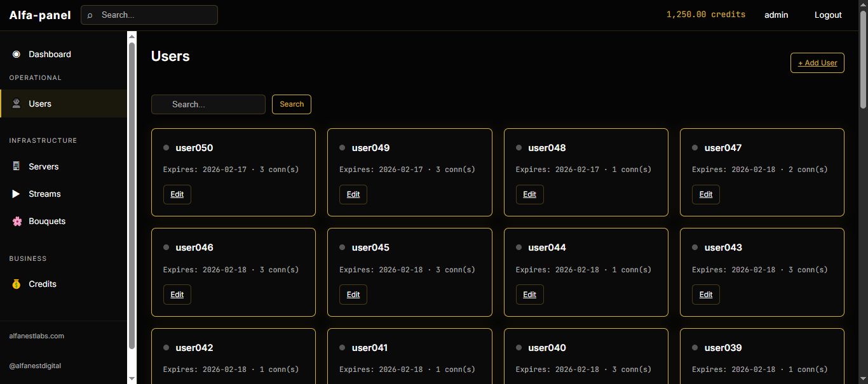
Task: Edit user047
Action: pos(706,194)
